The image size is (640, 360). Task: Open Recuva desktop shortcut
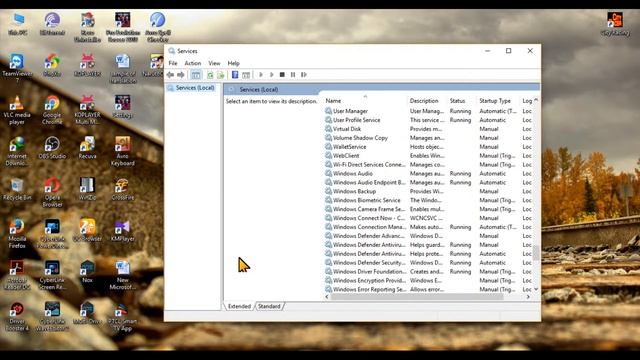87,148
